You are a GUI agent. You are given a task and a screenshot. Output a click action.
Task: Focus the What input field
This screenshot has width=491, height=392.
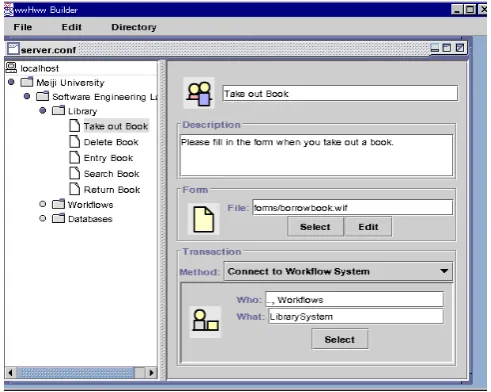click(x=356, y=316)
